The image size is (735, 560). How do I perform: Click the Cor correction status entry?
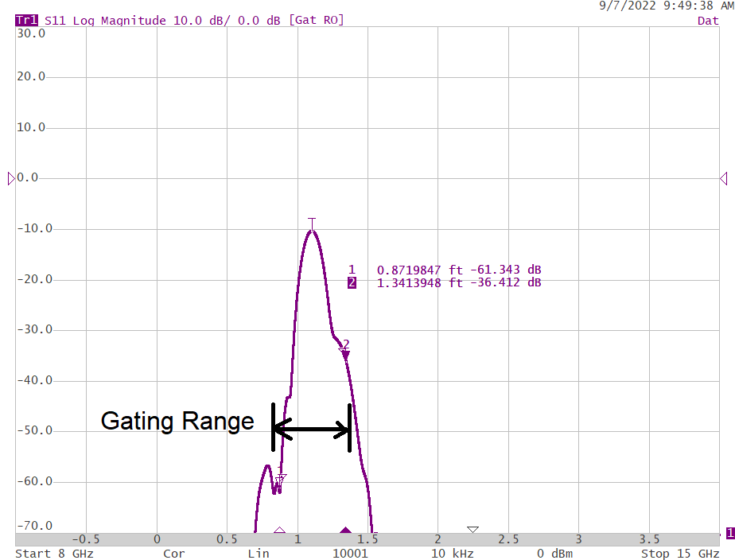click(174, 554)
